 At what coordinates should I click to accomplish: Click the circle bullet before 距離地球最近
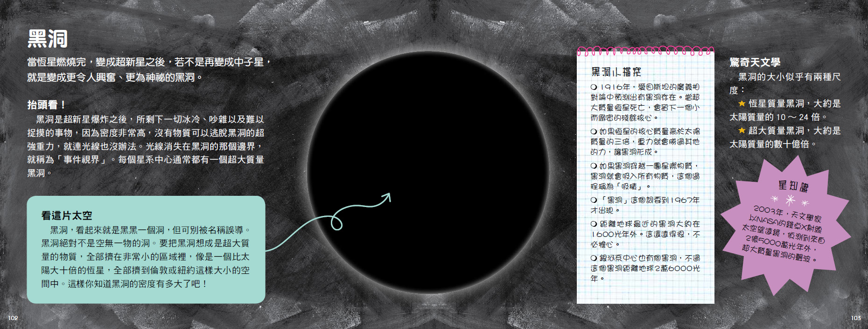[x=594, y=224]
